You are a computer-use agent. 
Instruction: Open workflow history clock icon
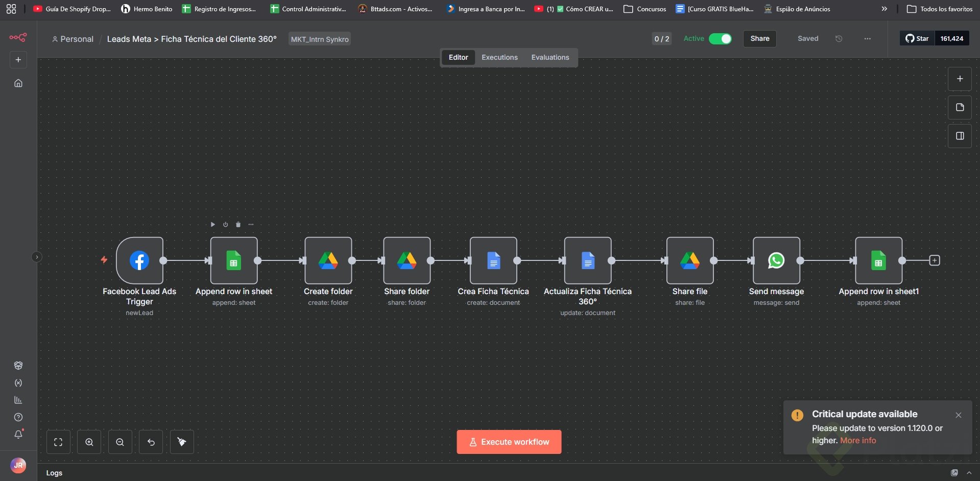[839, 39]
